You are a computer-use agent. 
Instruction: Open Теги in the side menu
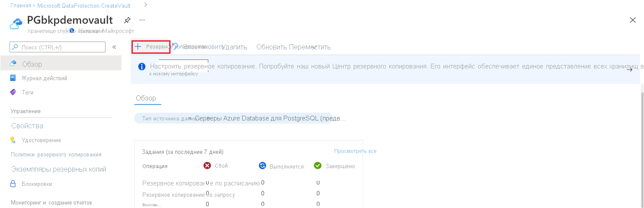[x=27, y=92]
